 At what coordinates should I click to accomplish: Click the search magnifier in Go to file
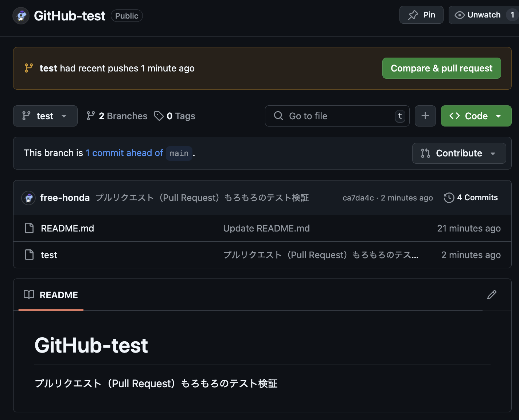coord(278,116)
